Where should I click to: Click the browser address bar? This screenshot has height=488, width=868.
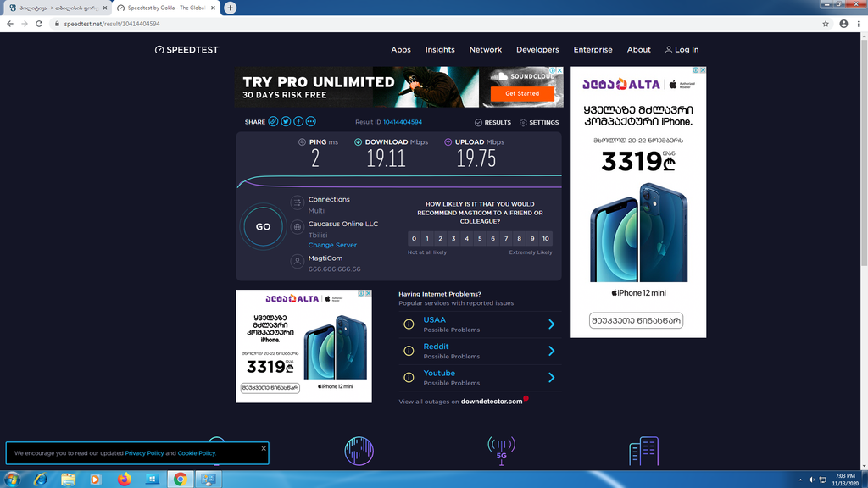[x=424, y=24]
